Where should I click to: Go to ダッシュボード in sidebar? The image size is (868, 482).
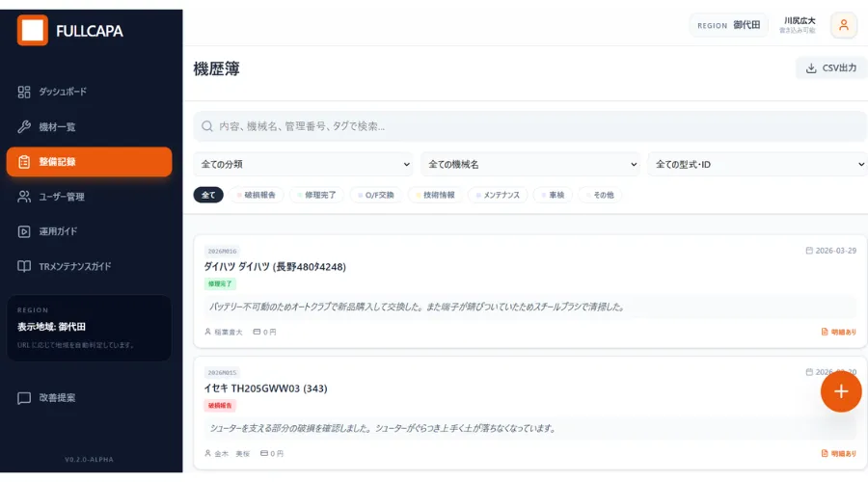63,92
